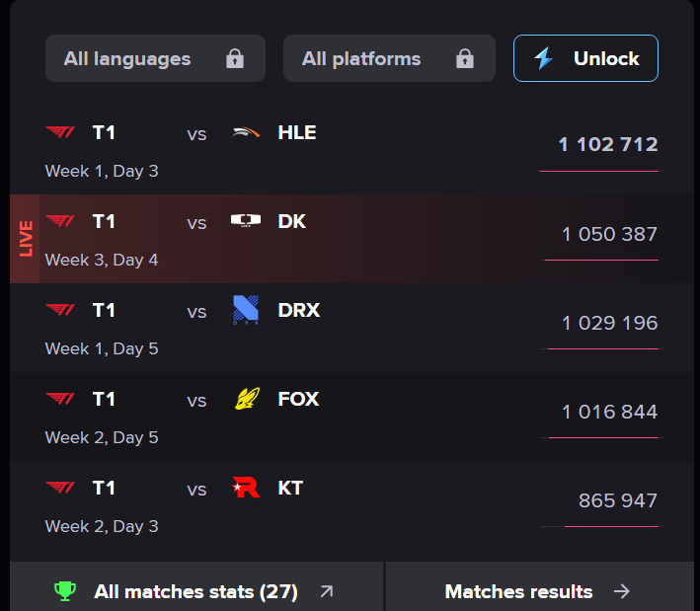Click the trophy icon beside All matches stats
The image size is (700, 611).
(x=65, y=591)
